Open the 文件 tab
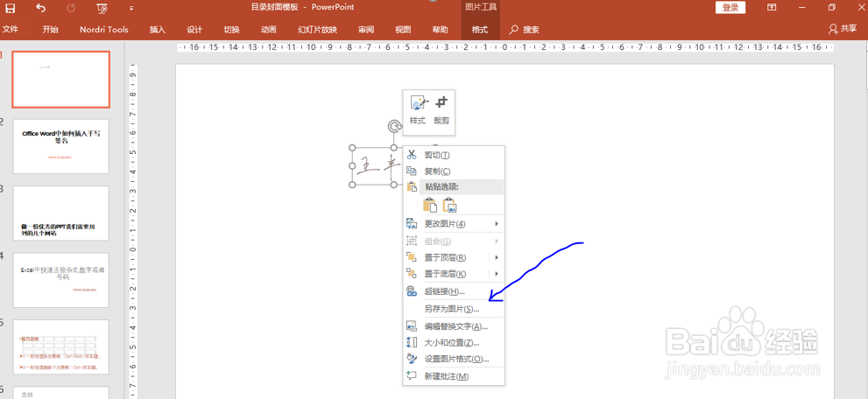Screen dimensions: 868x399 tap(10, 29)
